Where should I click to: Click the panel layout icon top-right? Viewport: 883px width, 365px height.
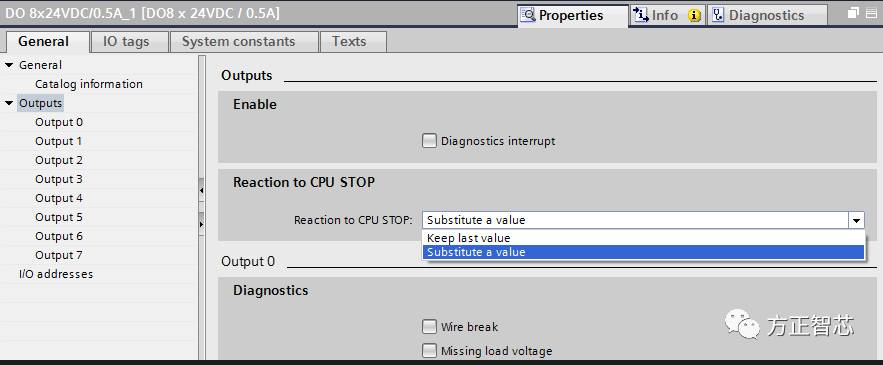click(873, 12)
